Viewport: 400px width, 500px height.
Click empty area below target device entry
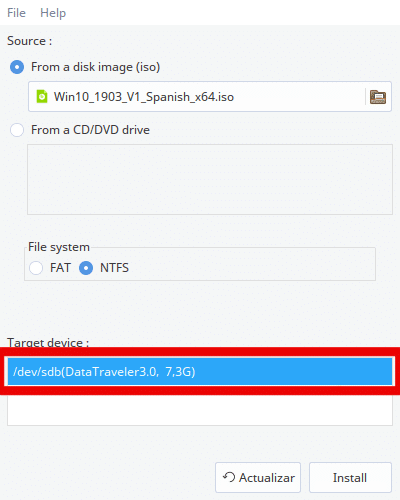(200, 410)
